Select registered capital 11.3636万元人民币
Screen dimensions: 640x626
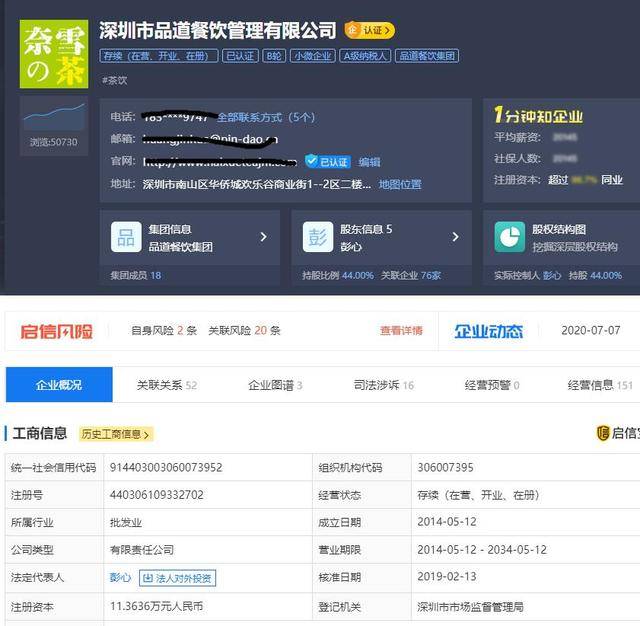click(156, 606)
